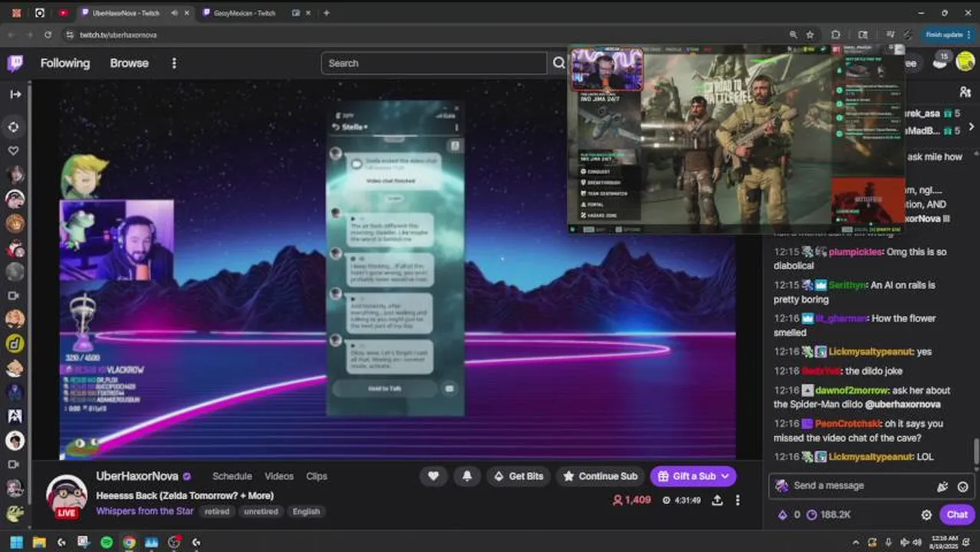Open the Bits balance icon showing 0
The width and height of the screenshot is (980, 552).
pos(789,514)
